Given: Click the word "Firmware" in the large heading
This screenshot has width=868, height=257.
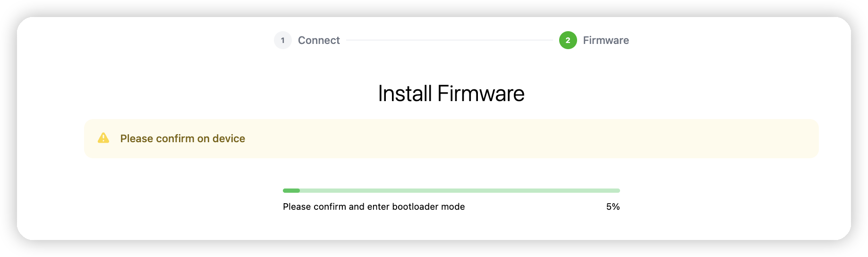Looking at the screenshot, I should [481, 93].
